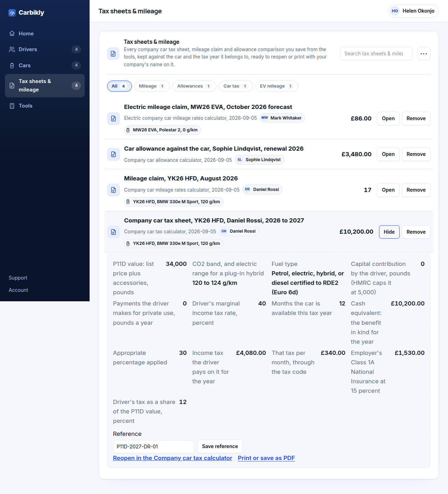The image size is (448, 494).
Task: Click the header document icon beside Tax sheets & mileage
Action: 113,54
